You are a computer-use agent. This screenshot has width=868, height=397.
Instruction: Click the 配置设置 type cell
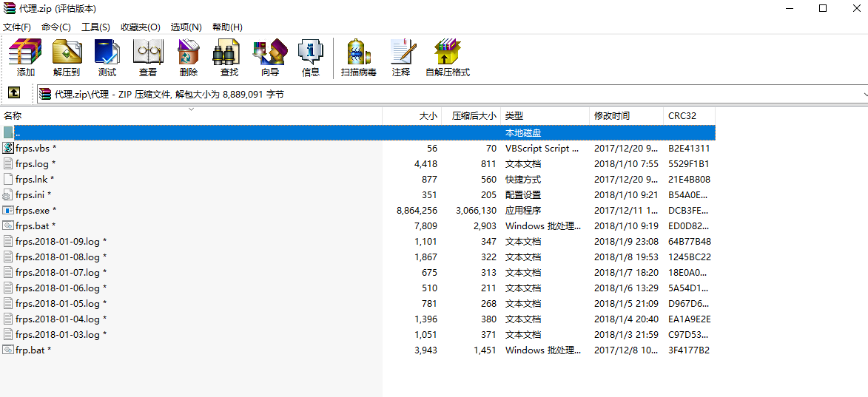coord(522,195)
